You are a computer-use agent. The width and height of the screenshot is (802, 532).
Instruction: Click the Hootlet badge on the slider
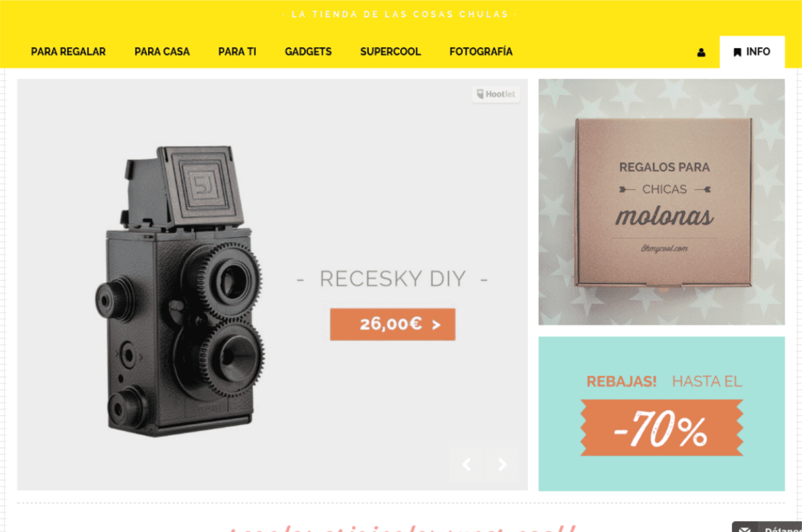point(496,94)
